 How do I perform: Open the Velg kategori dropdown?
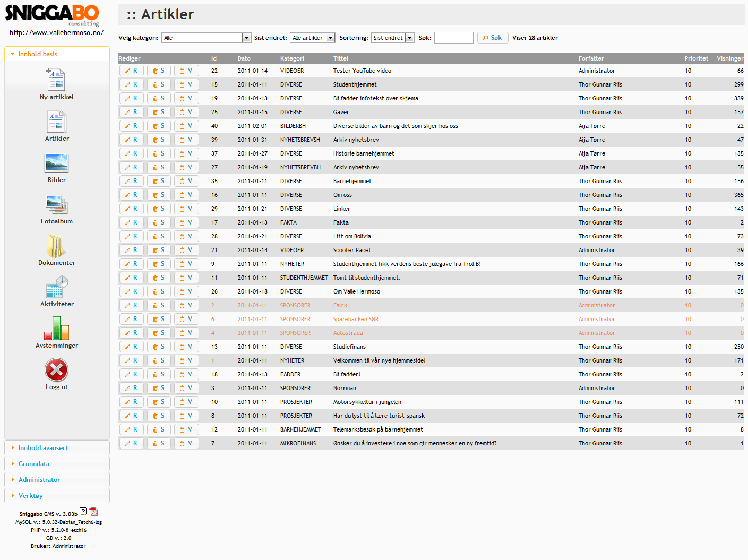click(x=207, y=38)
